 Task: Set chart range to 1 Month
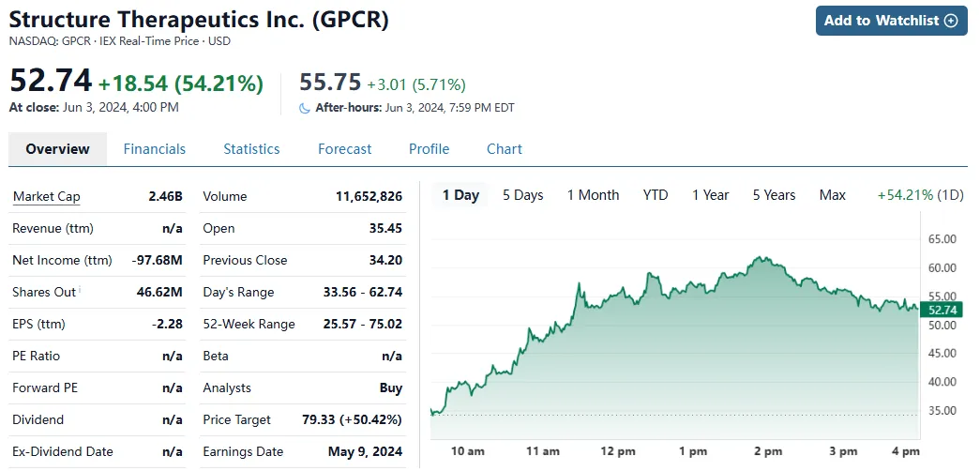(593, 195)
